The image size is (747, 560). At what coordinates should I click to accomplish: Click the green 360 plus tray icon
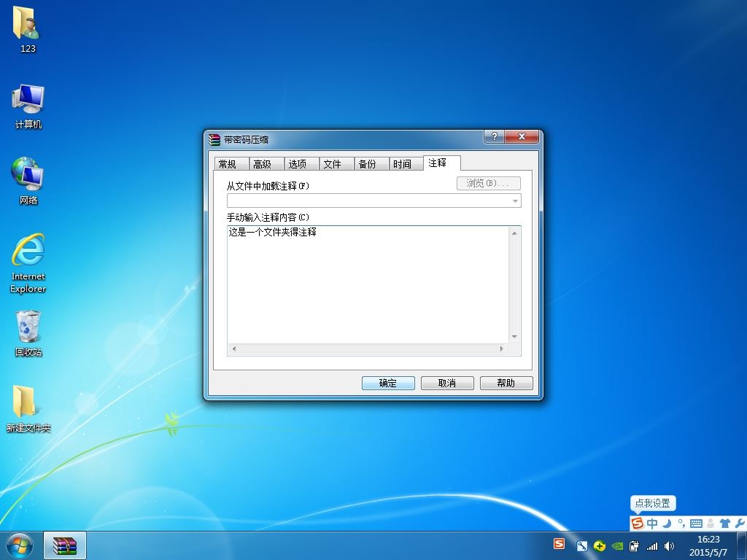[600, 546]
